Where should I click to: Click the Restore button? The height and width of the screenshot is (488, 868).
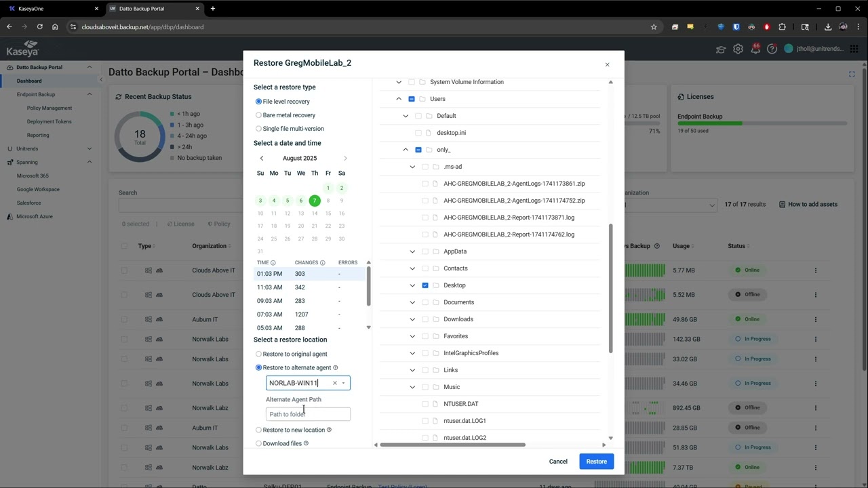coord(597,462)
